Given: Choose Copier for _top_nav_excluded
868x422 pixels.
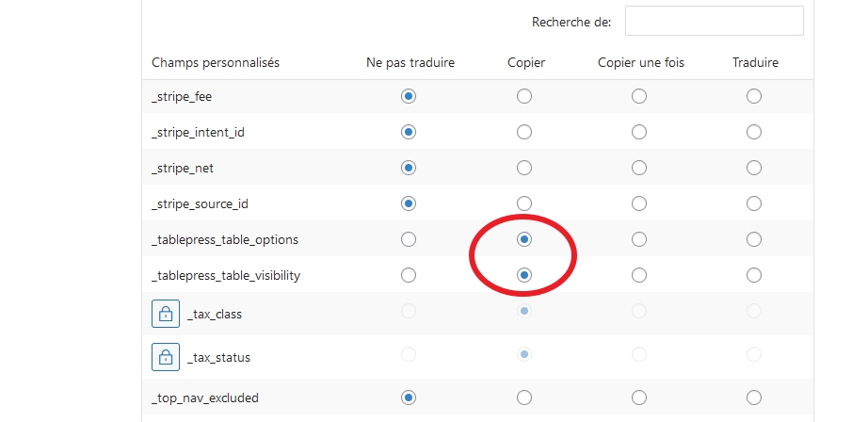Looking at the screenshot, I should pyautogui.click(x=524, y=398).
